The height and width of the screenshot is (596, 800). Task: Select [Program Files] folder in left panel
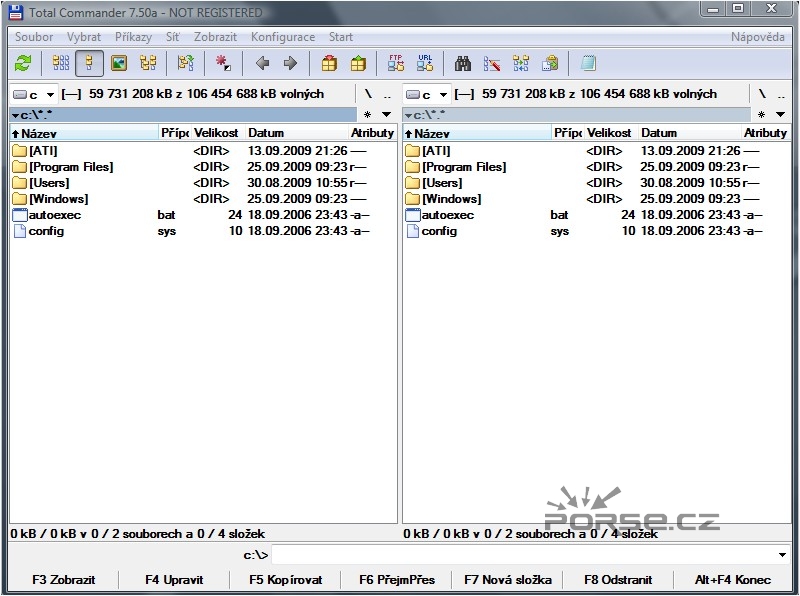click(203, 167)
